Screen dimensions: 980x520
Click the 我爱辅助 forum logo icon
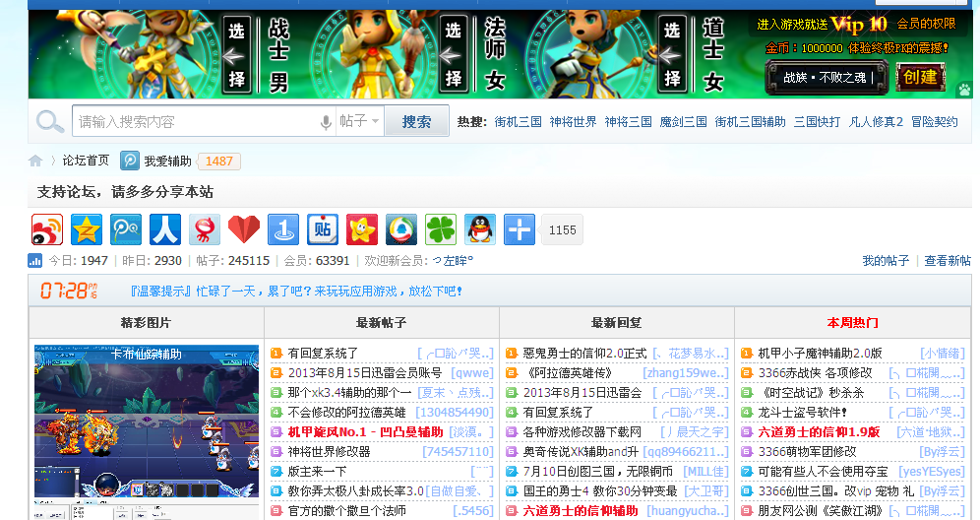click(x=129, y=161)
